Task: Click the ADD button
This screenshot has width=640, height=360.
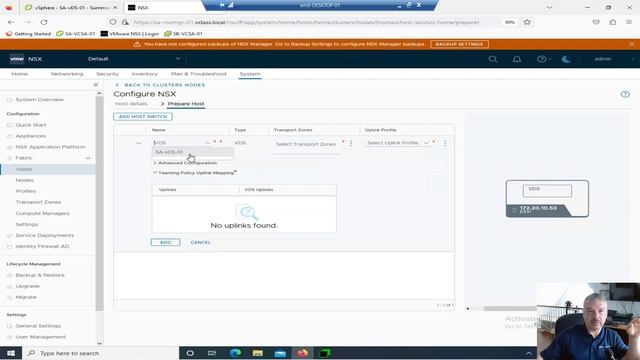Action: (165, 242)
